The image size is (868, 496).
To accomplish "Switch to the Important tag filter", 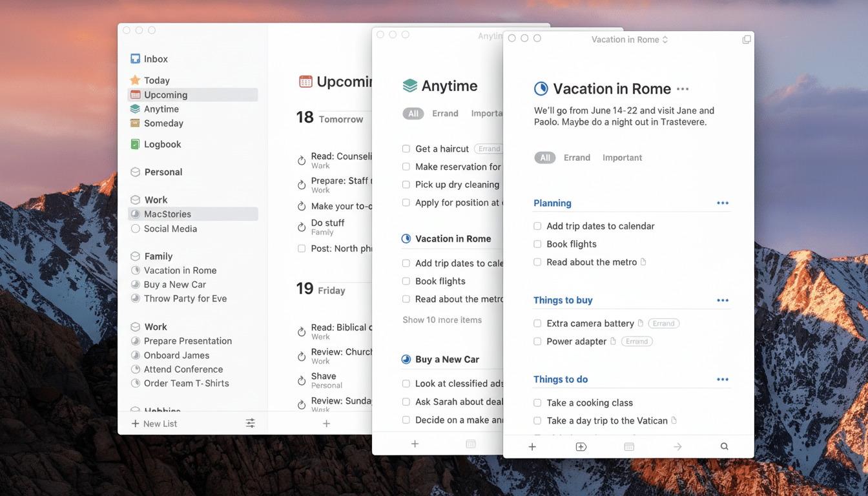I will click(x=622, y=157).
